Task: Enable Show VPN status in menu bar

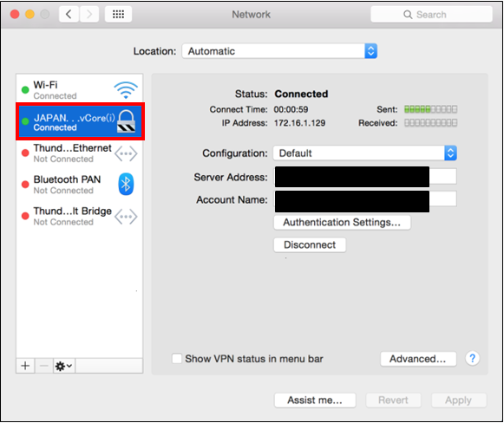Action: [x=177, y=359]
